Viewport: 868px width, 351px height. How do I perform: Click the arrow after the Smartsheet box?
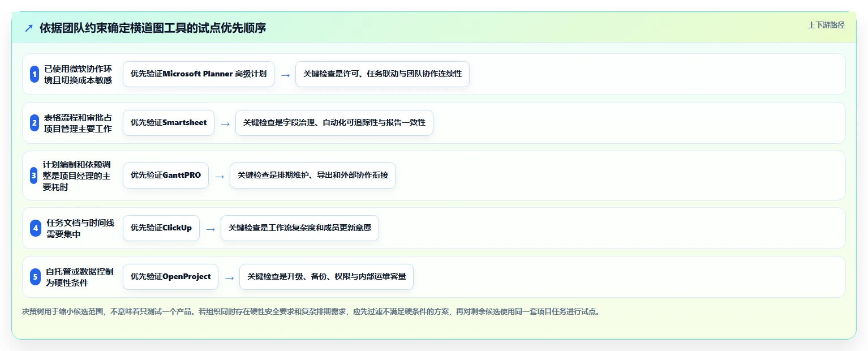tap(225, 123)
